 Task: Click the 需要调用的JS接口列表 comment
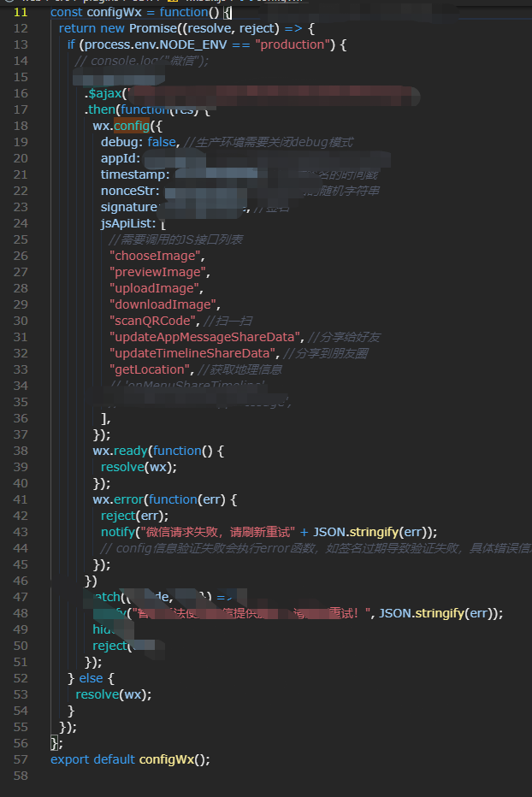click(176, 240)
